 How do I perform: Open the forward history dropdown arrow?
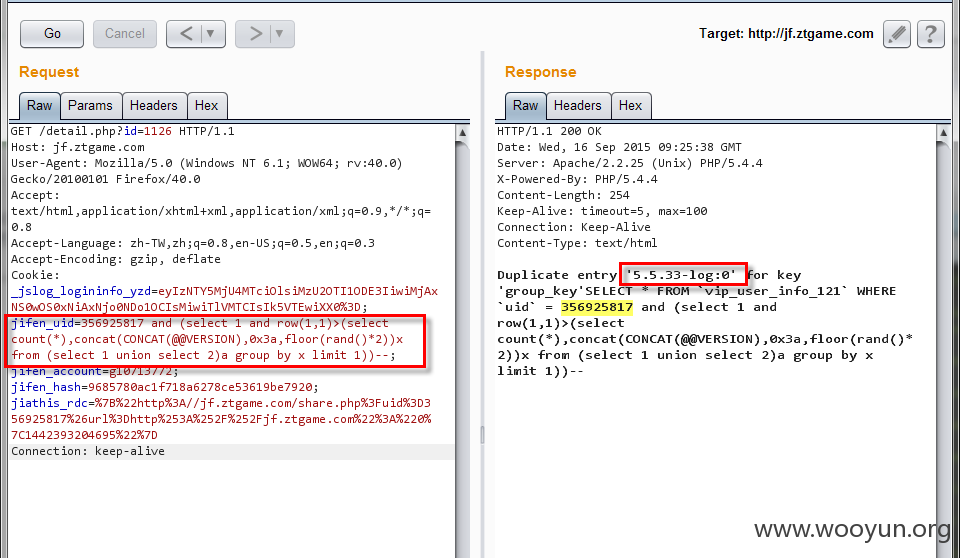coord(280,34)
